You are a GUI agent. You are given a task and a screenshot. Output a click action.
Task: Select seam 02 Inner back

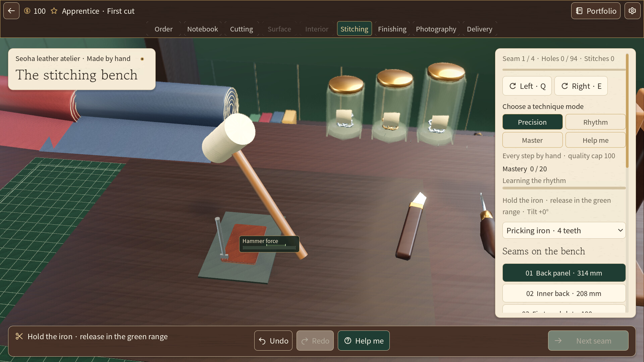(x=564, y=294)
